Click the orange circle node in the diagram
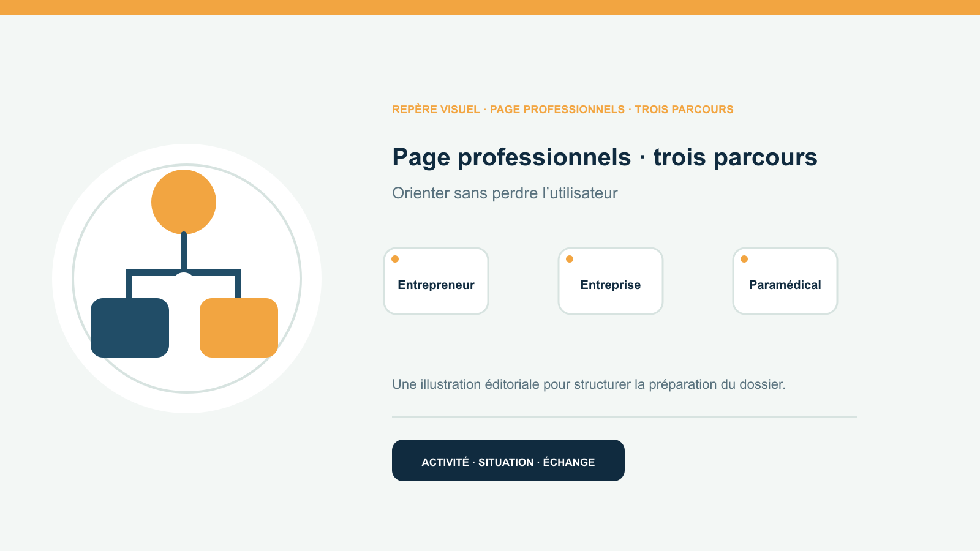 (184, 202)
